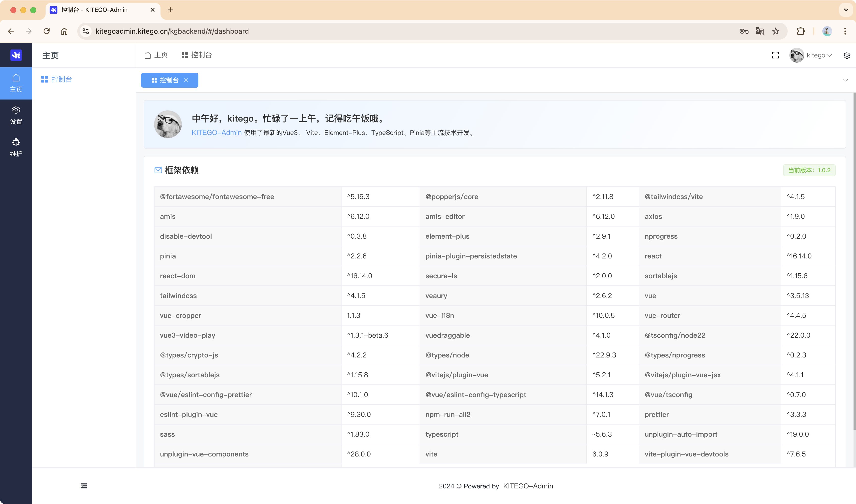The image size is (856, 504).
Task: Open the 主页 home sidebar section
Action: pyautogui.click(x=16, y=83)
